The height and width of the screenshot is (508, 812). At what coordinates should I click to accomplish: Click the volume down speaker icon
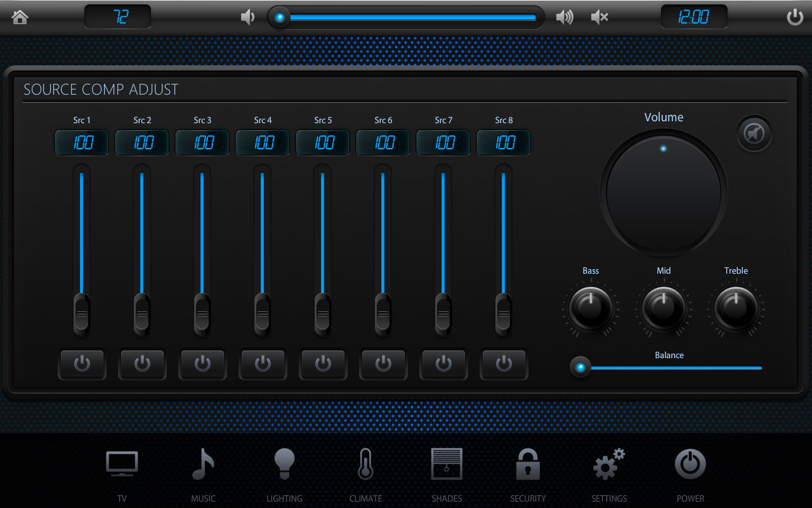(x=247, y=17)
